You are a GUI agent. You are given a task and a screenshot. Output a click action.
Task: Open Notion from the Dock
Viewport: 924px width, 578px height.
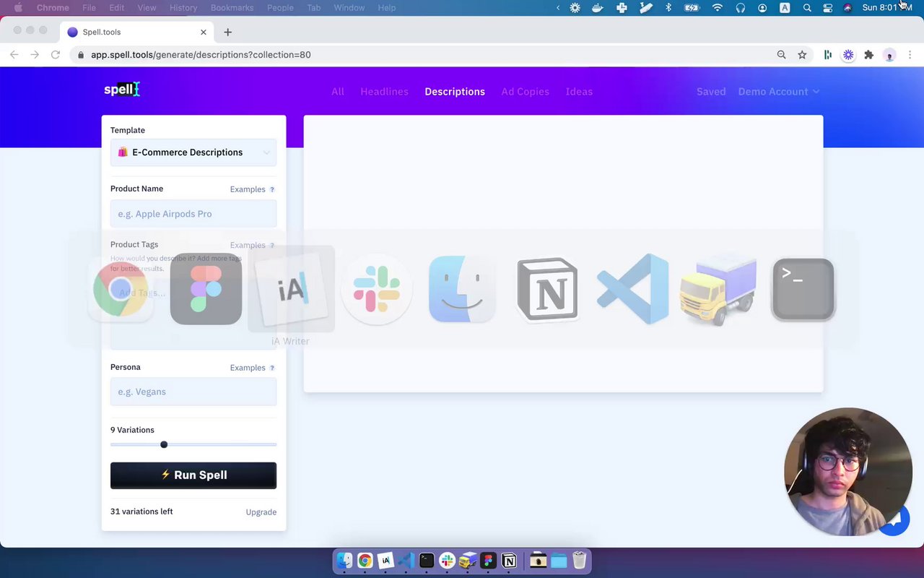(x=509, y=561)
